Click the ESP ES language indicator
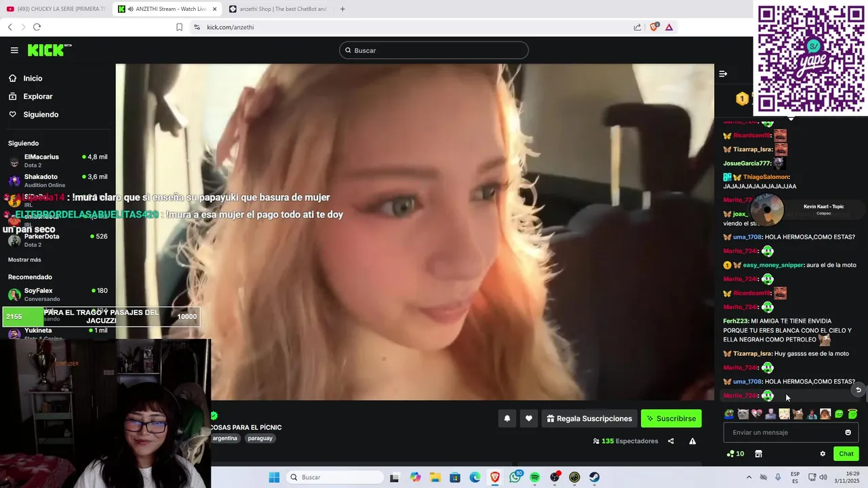 [x=795, y=477]
